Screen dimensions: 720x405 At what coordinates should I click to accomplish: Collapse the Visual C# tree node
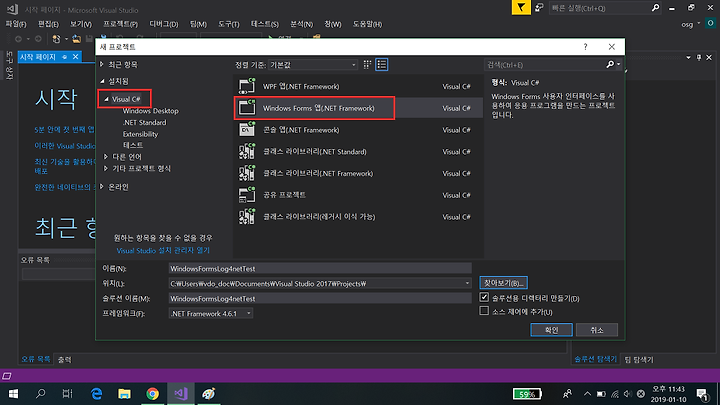coord(107,99)
